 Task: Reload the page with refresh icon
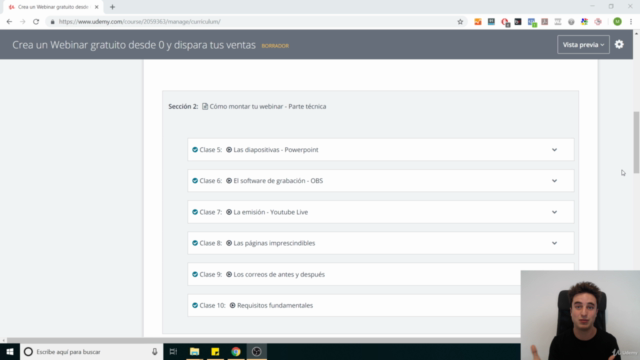click(x=36, y=22)
